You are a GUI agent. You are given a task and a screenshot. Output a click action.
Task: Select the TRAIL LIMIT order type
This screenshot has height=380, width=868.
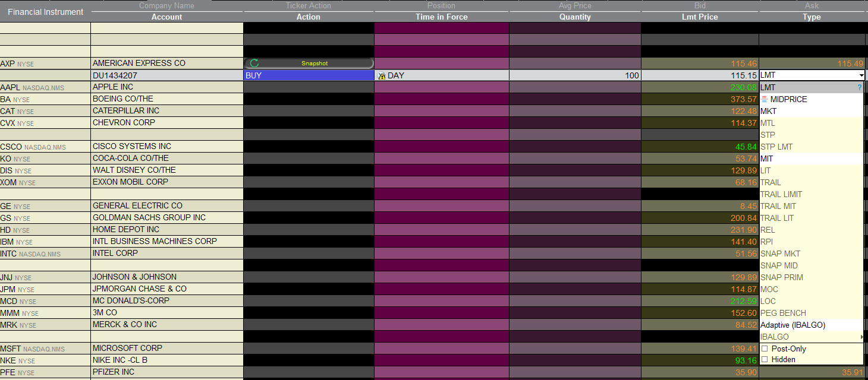pyautogui.click(x=811, y=194)
